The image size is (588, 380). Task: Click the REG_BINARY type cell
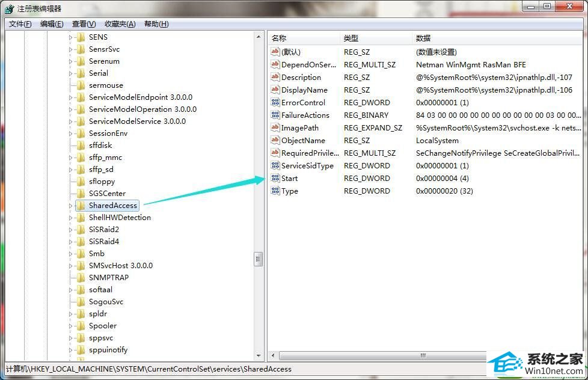[x=366, y=115]
